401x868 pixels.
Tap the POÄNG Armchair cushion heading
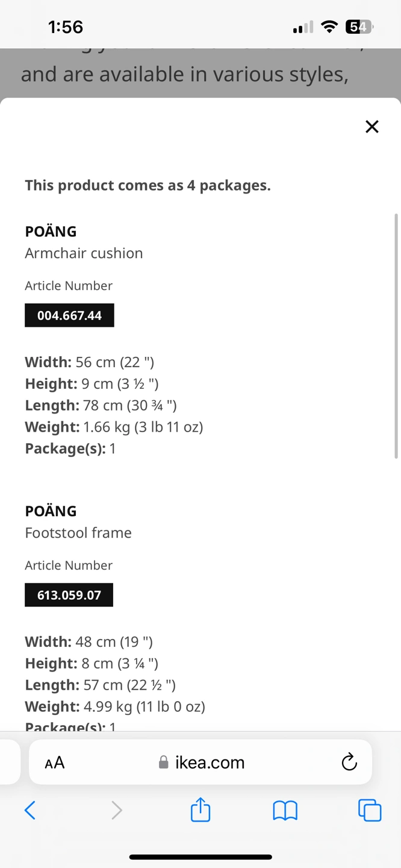click(x=84, y=242)
